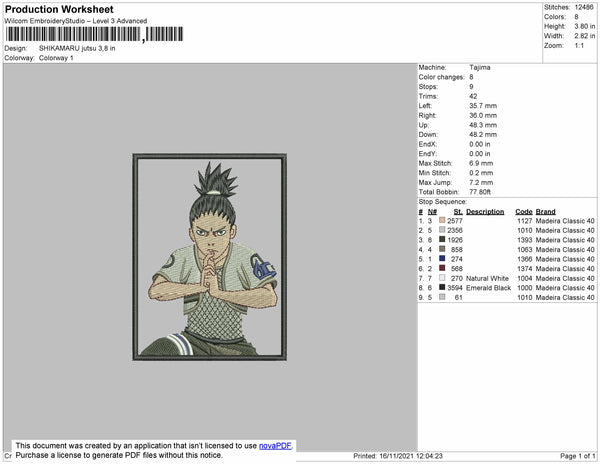The width and height of the screenshot is (600, 464).
Task: Click the Code column header
Action: 524,212
